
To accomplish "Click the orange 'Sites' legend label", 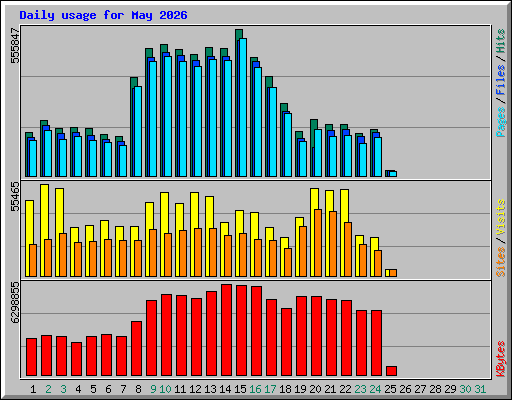I will click(x=501, y=262).
